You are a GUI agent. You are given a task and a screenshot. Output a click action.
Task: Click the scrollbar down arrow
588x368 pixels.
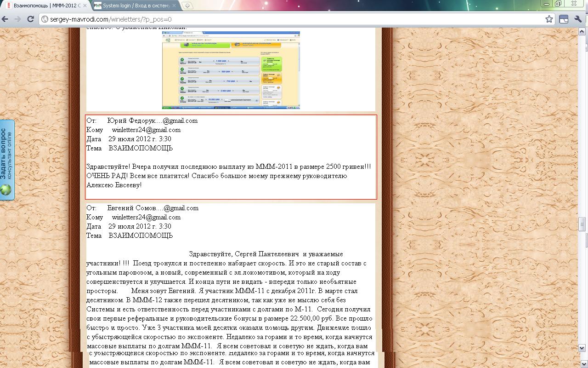[x=582, y=348]
